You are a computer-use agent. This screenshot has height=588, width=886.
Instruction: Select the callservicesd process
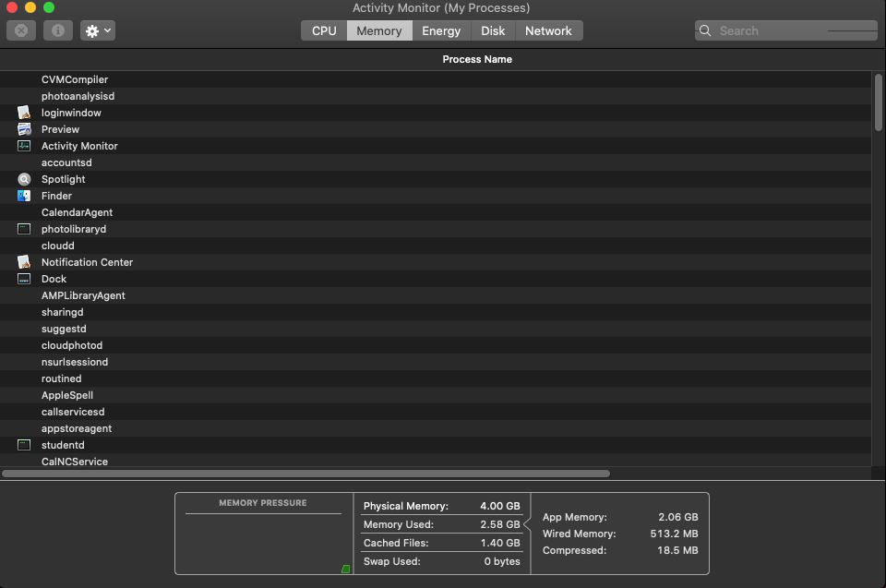coord(435,413)
